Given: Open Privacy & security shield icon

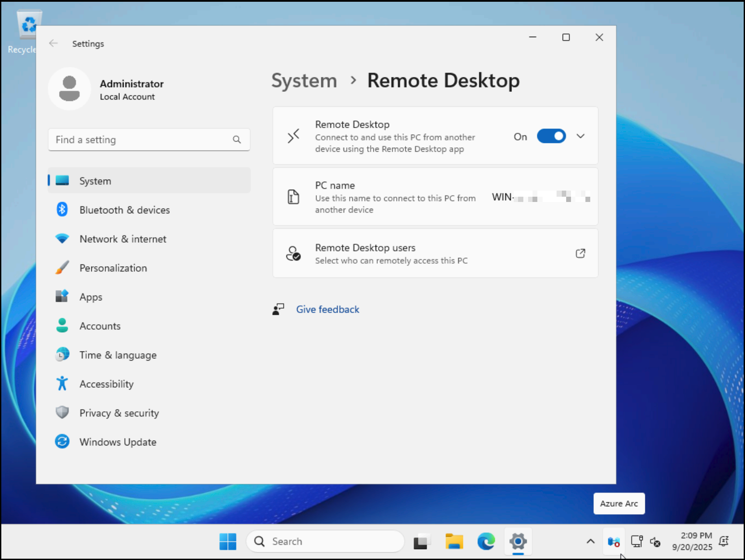Looking at the screenshot, I should pyautogui.click(x=62, y=413).
